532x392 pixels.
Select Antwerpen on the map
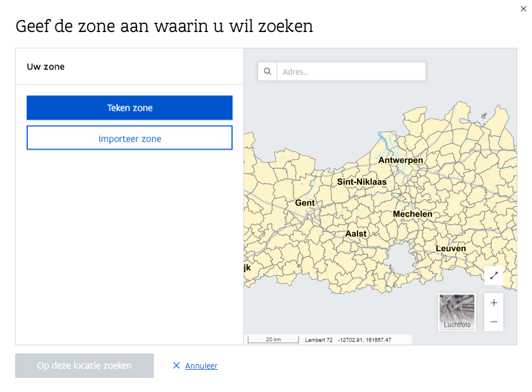(400, 160)
